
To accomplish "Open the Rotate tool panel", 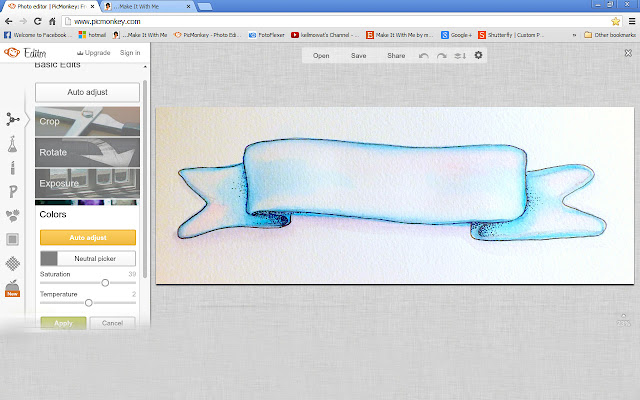I will point(87,152).
